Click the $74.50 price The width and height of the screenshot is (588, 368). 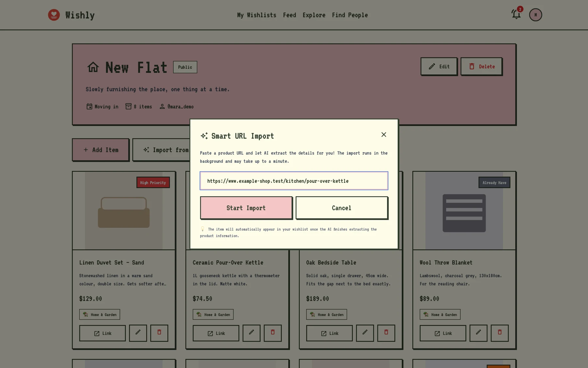[x=202, y=299]
